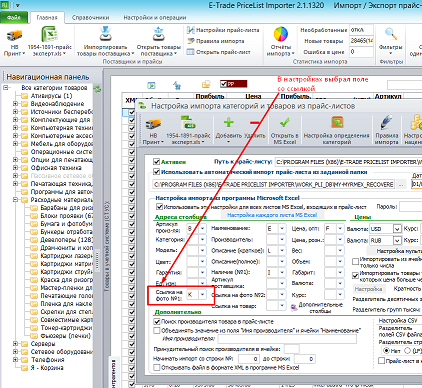Screen dimensions: 422x388
Task: Click the yellow folder icon above the table
Action: point(206,85)
